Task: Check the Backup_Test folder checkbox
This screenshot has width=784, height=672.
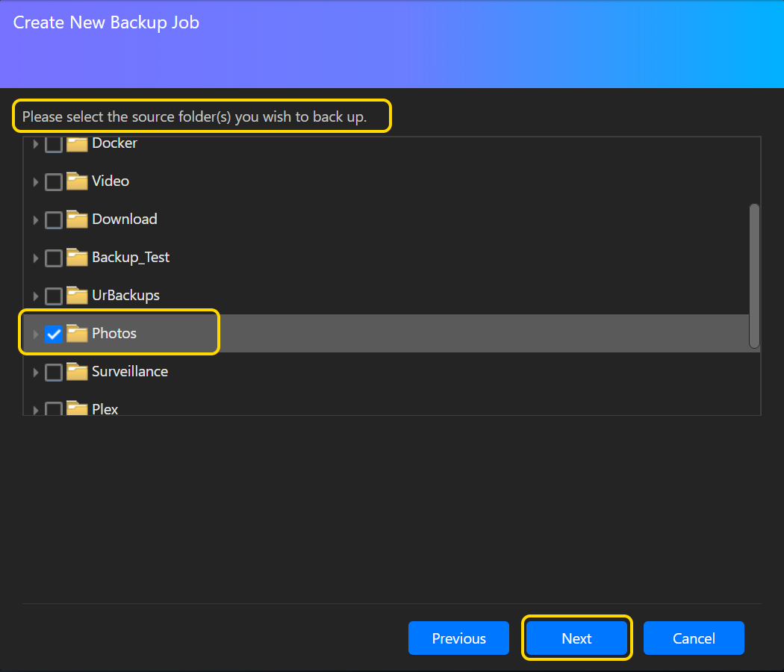Action: click(x=54, y=258)
